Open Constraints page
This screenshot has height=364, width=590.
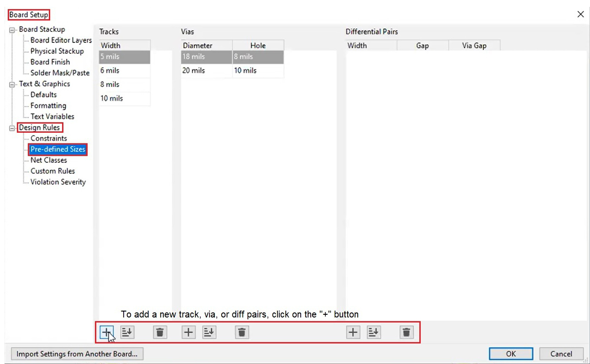48,138
